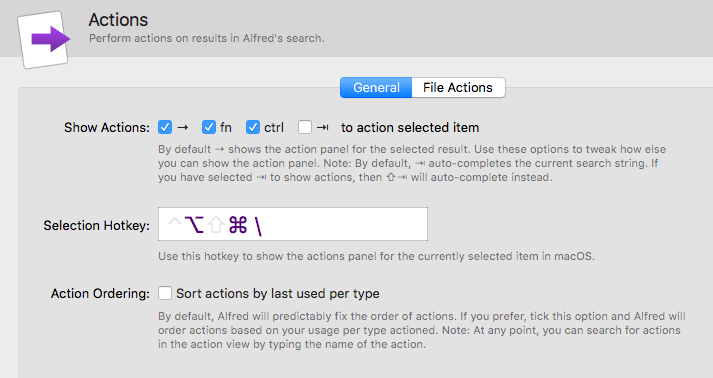Enable the tab key Show Actions checkbox

305,127
